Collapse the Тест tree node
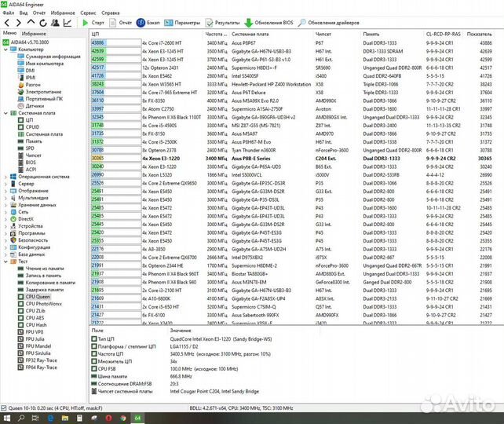This screenshot has width=504, height=424. coord(5,261)
